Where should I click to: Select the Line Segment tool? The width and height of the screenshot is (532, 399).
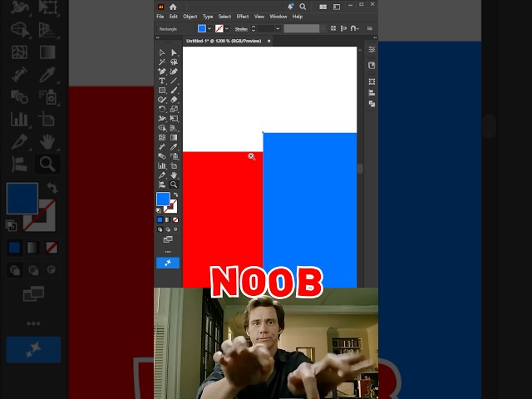click(174, 81)
